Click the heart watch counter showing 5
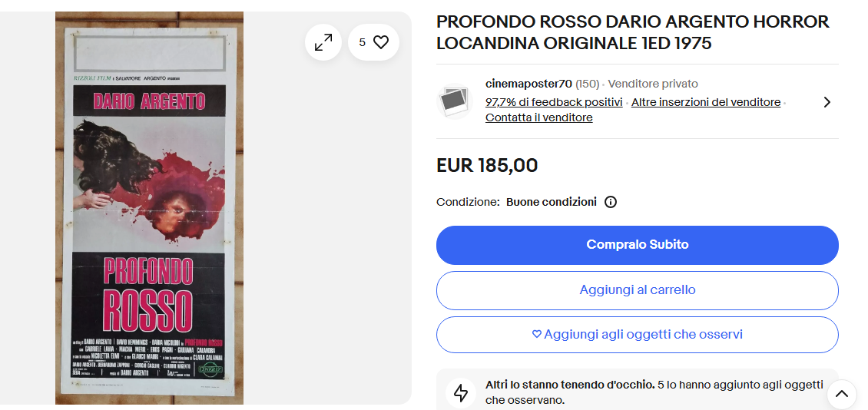Image resolution: width=868 pixels, height=410 pixels. (373, 43)
